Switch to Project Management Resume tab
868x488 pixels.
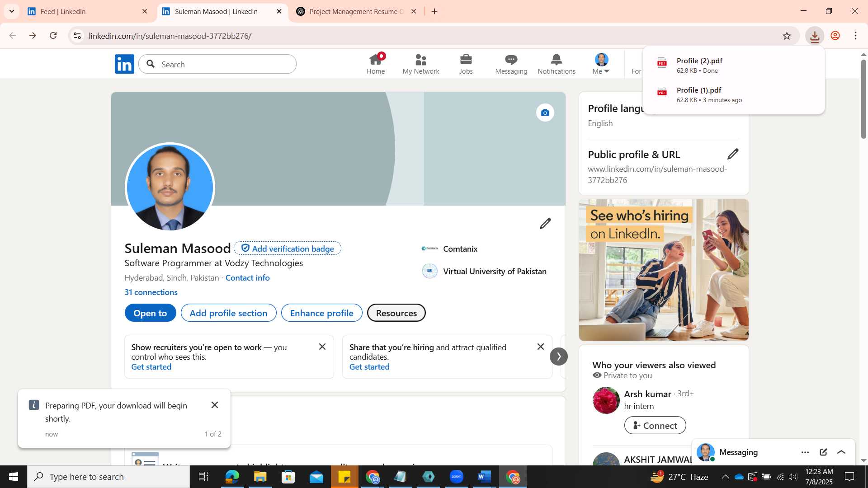[x=356, y=12]
